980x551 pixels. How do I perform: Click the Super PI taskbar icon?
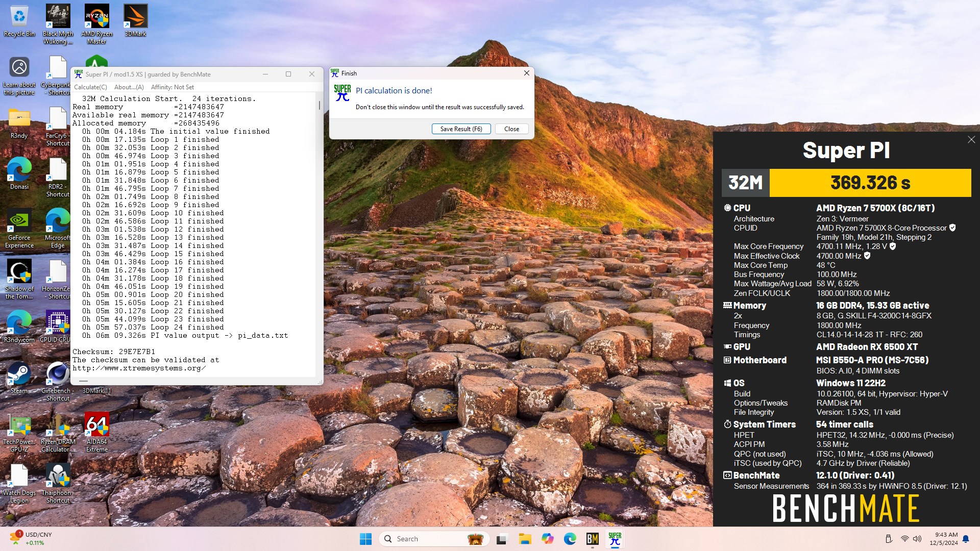click(x=615, y=539)
